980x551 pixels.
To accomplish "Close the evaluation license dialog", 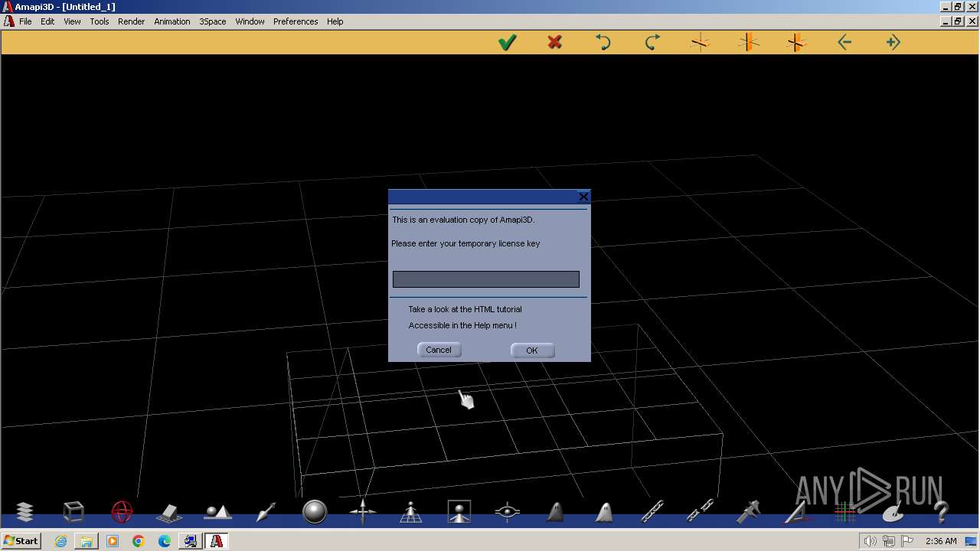I will [583, 197].
